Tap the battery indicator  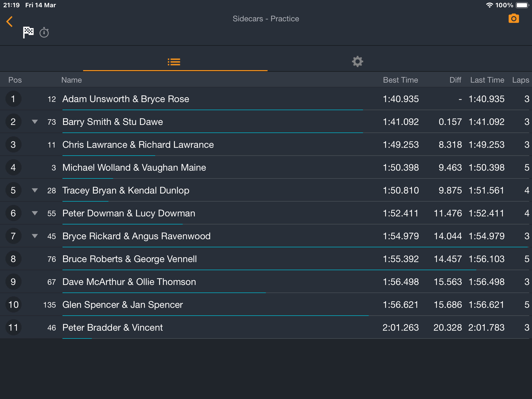[x=523, y=5]
